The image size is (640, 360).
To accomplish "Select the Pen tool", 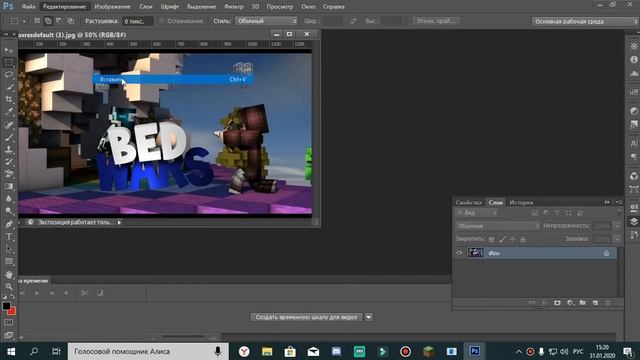I will click(x=9, y=224).
